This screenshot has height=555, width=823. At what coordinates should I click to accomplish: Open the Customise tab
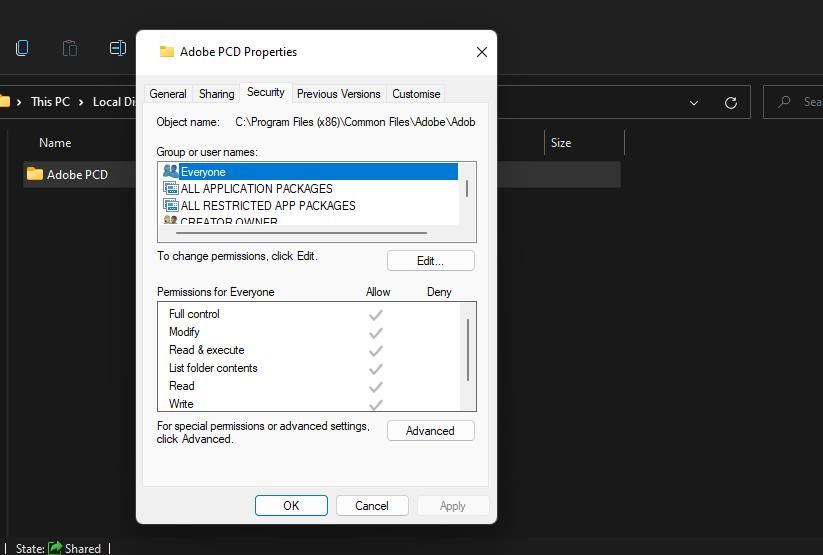tap(416, 94)
